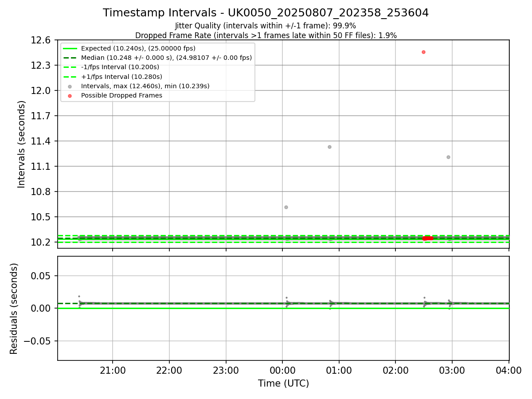Click the 'Residuals (seconds)' y-axis label
532x399 pixels.
tap(14, 309)
